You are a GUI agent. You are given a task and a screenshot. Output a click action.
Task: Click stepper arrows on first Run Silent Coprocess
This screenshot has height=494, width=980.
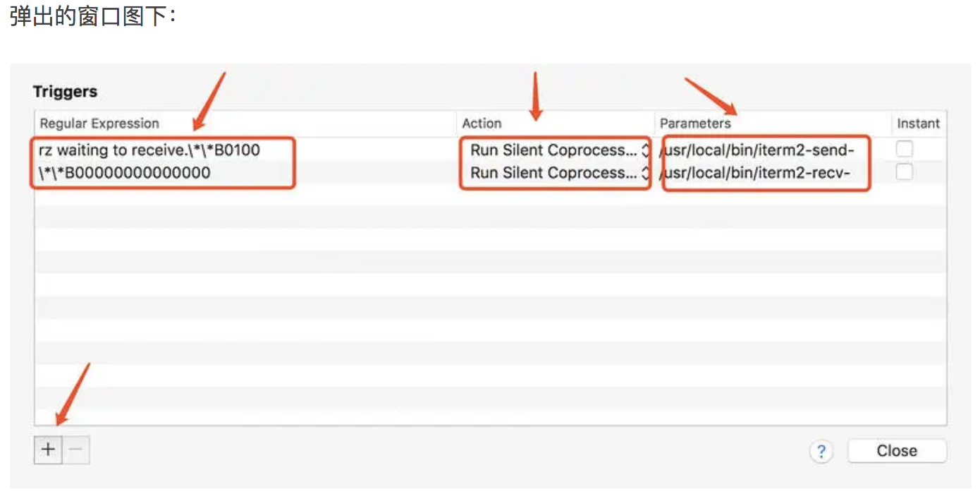pyautogui.click(x=644, y=150)
